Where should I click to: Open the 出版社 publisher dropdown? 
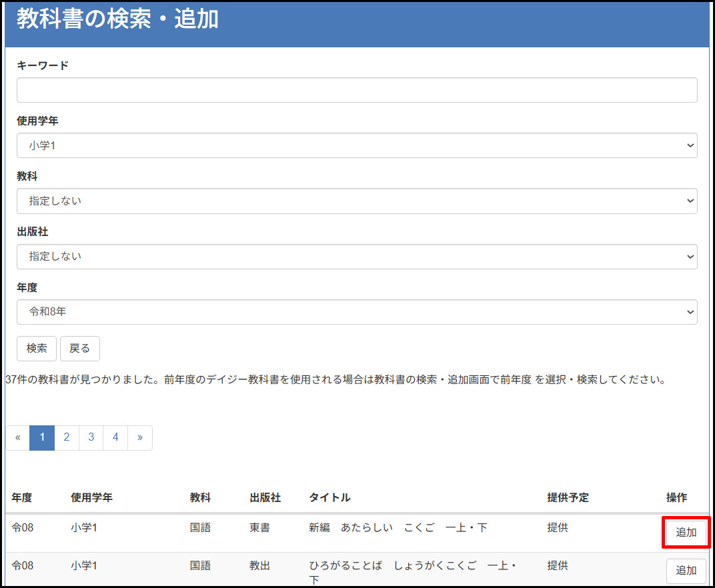click(357, 256)
